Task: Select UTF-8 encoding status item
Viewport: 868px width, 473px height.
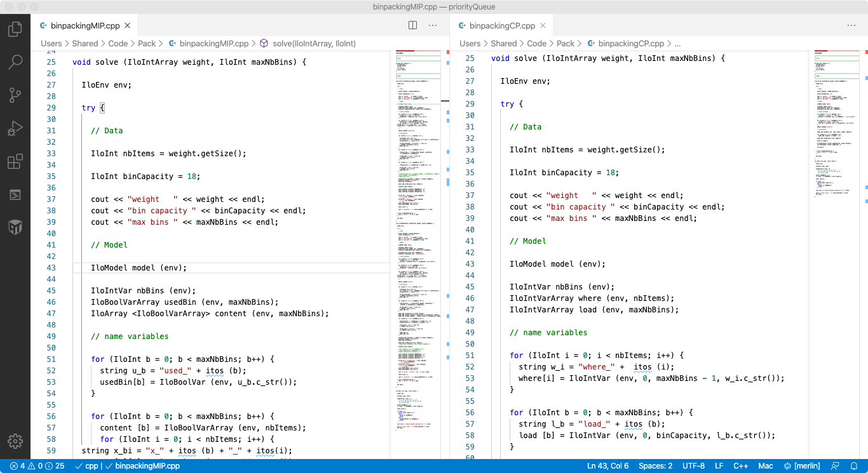Action: [x=693, y=466]
